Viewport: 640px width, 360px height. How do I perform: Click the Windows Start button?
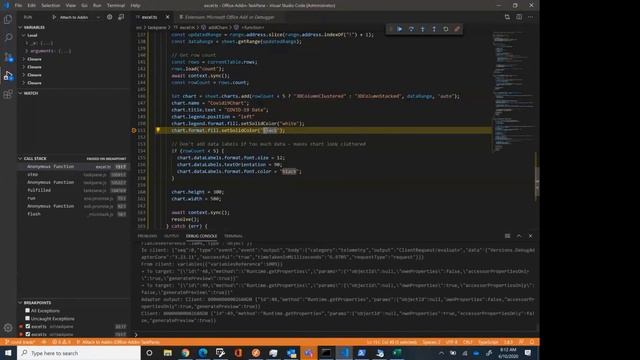tap(8, 353)
